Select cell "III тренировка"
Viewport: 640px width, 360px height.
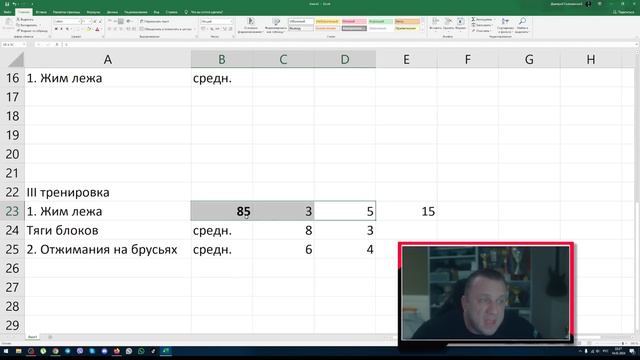tap(108, 192)
